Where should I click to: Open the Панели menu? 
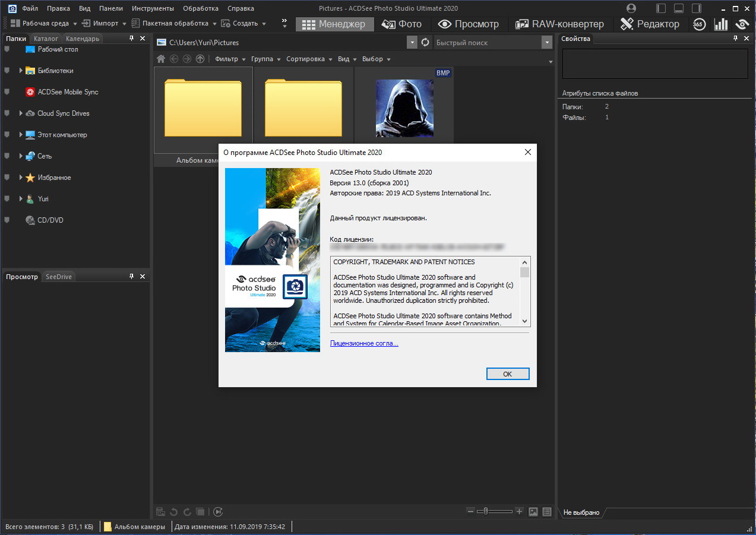pyautogui.click(x=111, y=8)
